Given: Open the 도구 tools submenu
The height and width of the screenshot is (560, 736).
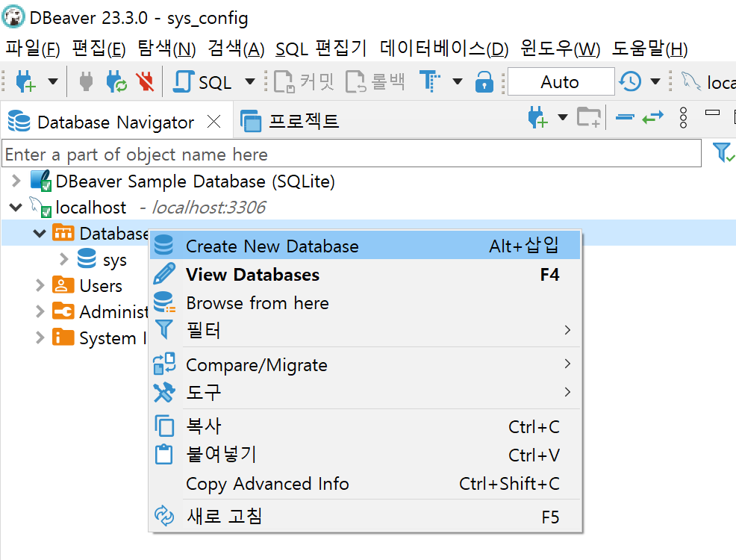Looking at the screenshot, I should pyautogui.click(x=365, y=392).
